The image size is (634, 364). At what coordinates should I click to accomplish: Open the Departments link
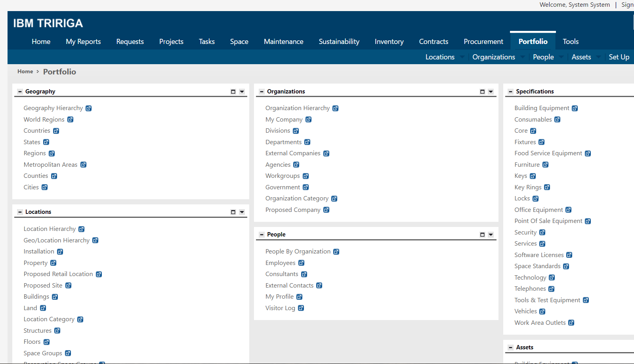click(x=283, y=142)
